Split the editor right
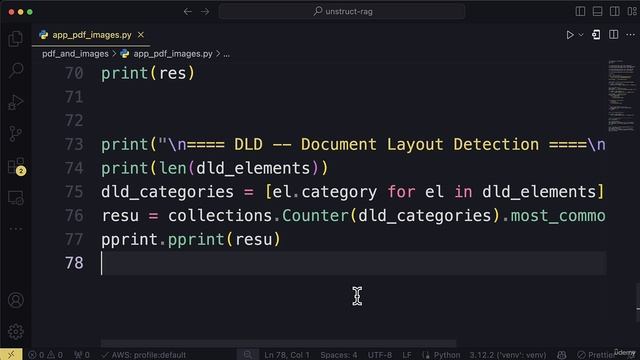Screen dimensions: 640x360 pos(613,35)
